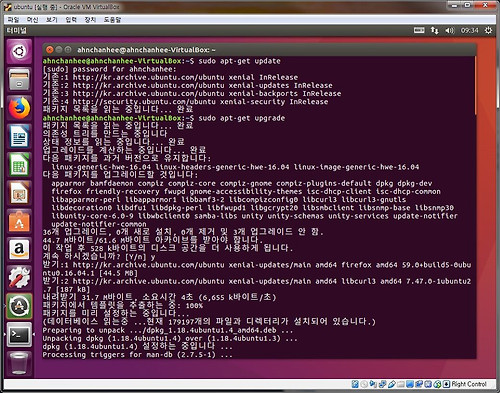Click the '[Y/n] y' confirmation prompt line
Screen dimensions: 500x393
click(99, 257)
